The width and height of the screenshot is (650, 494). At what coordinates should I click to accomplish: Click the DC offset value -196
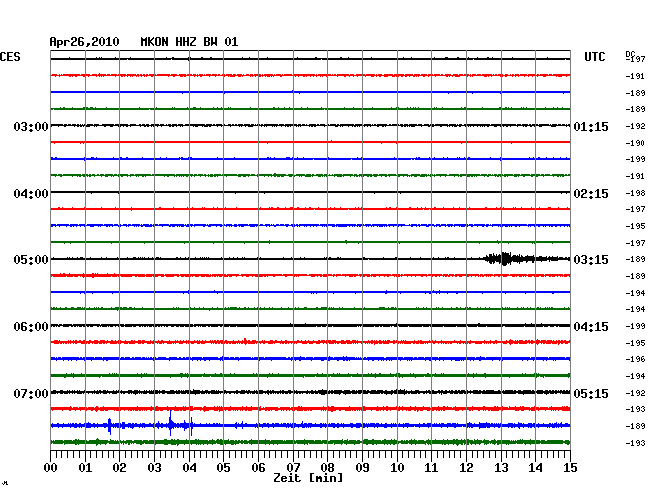635,359
